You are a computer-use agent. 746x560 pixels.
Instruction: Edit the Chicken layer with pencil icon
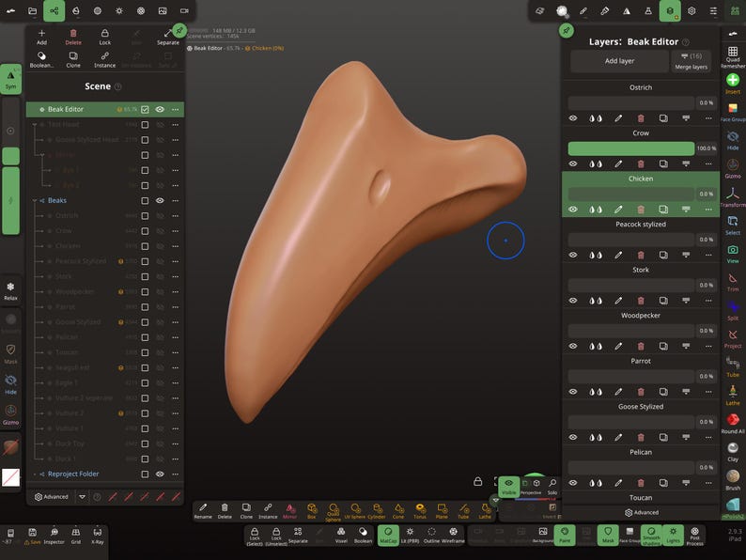[618, 210]
